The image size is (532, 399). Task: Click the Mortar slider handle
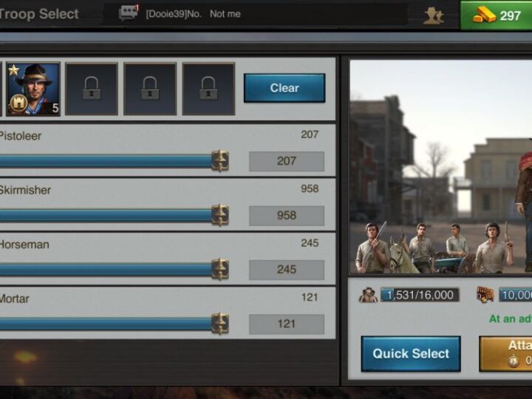(220, 324)
